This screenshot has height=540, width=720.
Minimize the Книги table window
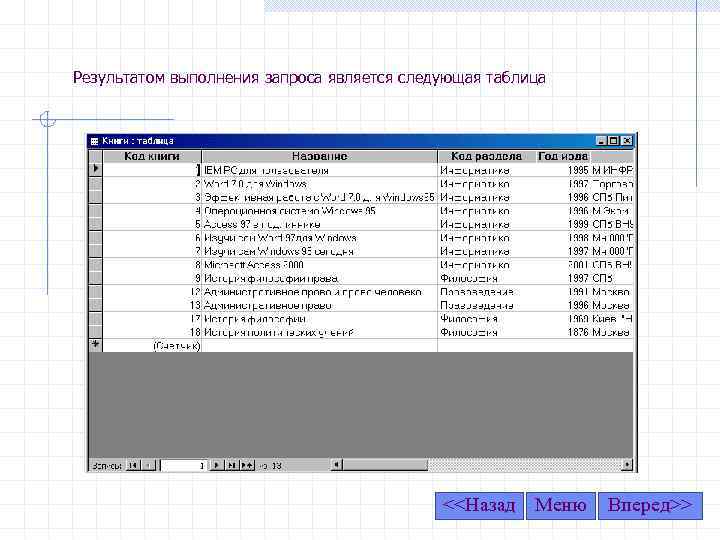601,141
